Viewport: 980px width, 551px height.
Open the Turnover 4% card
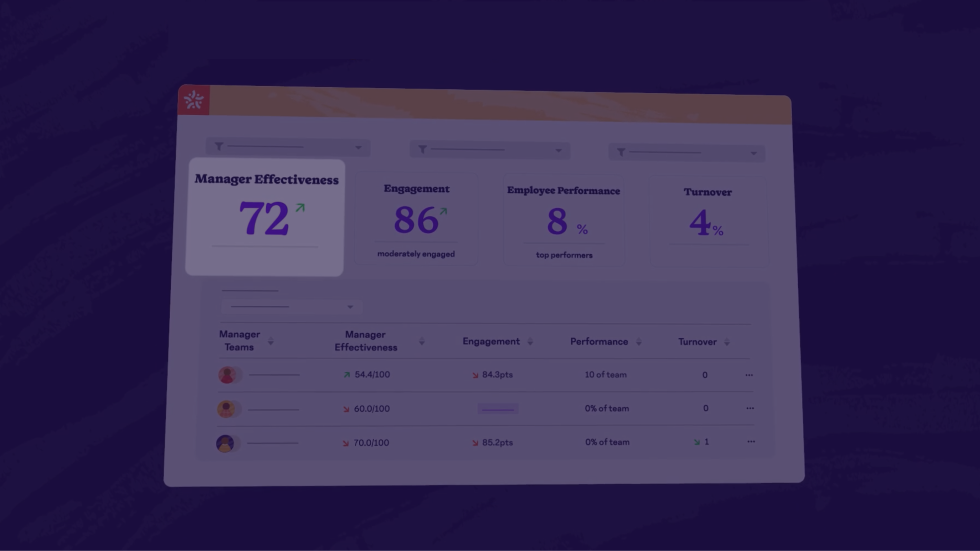click(707, 221)
